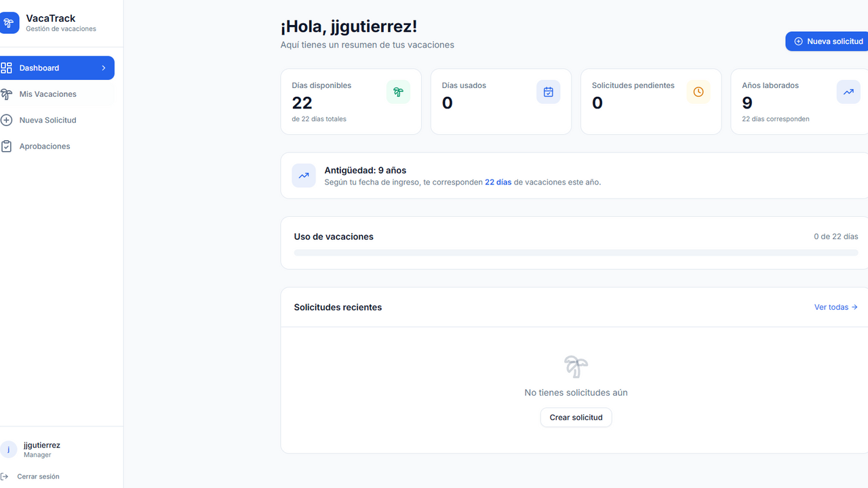
Task: Click the trend icon beside Antigüedad: 9 años
Action: click(x=304, y=176)
